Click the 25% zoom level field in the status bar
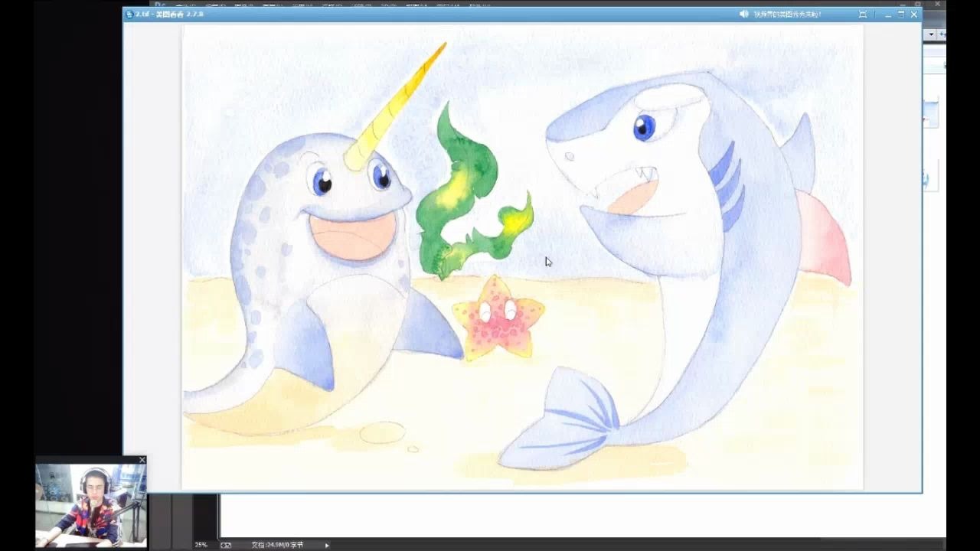Image resolution: width=980 pixels, height=551 pixels. [201, 544]
